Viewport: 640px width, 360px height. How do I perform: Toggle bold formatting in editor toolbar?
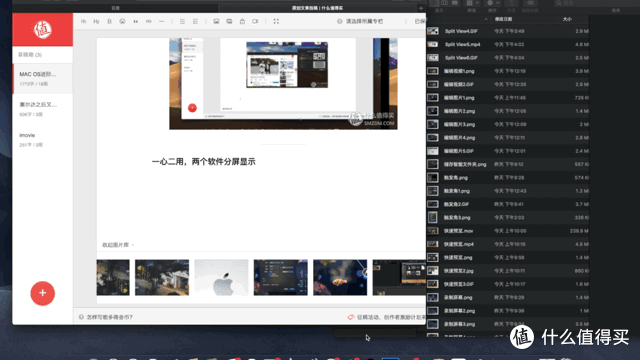(x=109, y=21)
